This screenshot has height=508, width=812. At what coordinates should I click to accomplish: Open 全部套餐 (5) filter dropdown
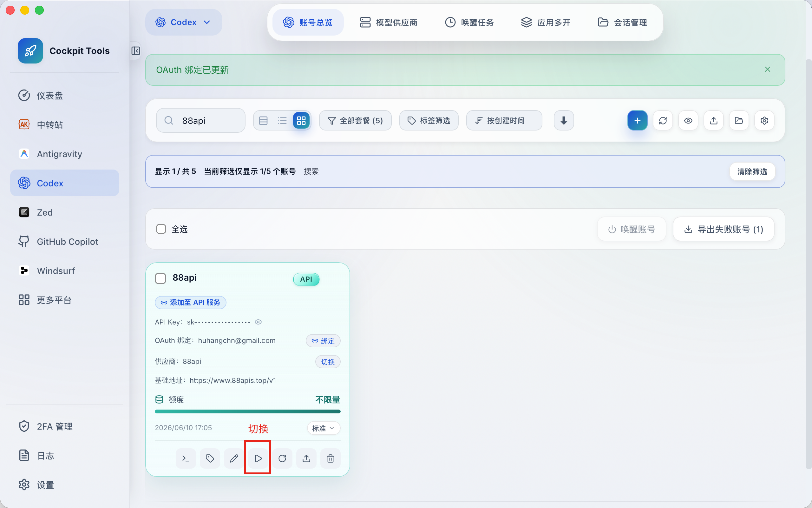coord(355,120)
